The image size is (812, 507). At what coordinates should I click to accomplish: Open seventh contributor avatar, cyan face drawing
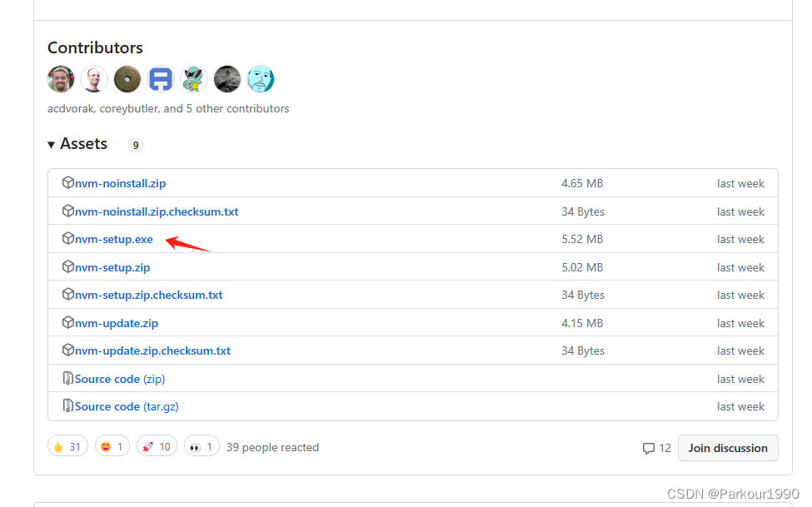(x=261, y=79)
